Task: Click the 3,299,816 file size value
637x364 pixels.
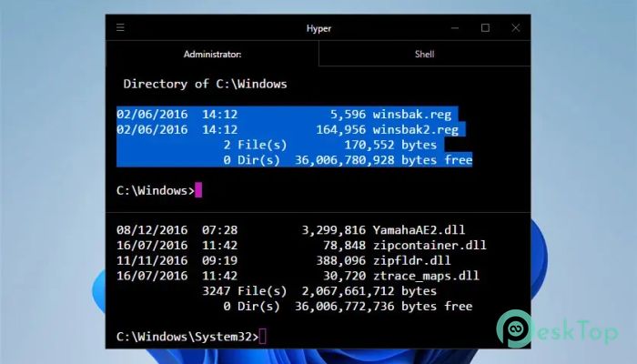Action: (x=334, y=230)
